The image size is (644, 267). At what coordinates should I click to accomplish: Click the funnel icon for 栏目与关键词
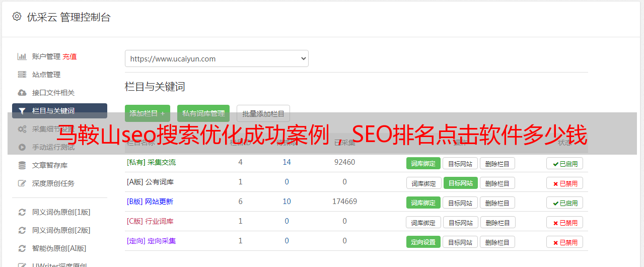(22, 111)
